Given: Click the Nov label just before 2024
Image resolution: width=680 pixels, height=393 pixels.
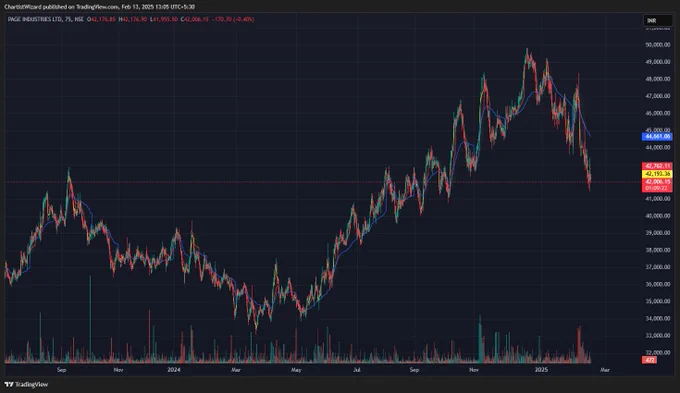Looking at the screenshot, I should (x=118, y=370).
